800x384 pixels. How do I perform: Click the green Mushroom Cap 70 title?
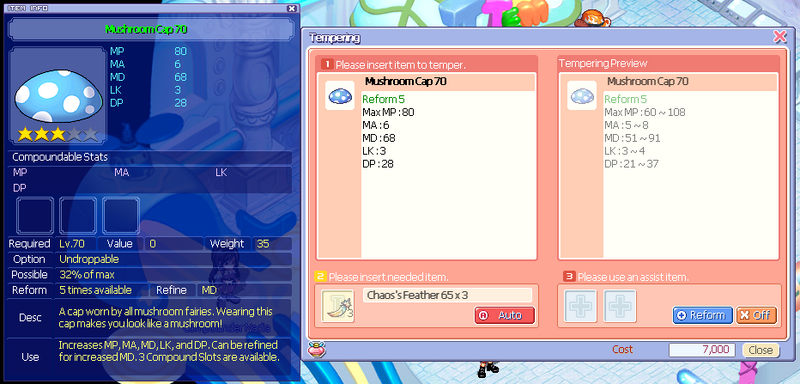pos(146,29)
